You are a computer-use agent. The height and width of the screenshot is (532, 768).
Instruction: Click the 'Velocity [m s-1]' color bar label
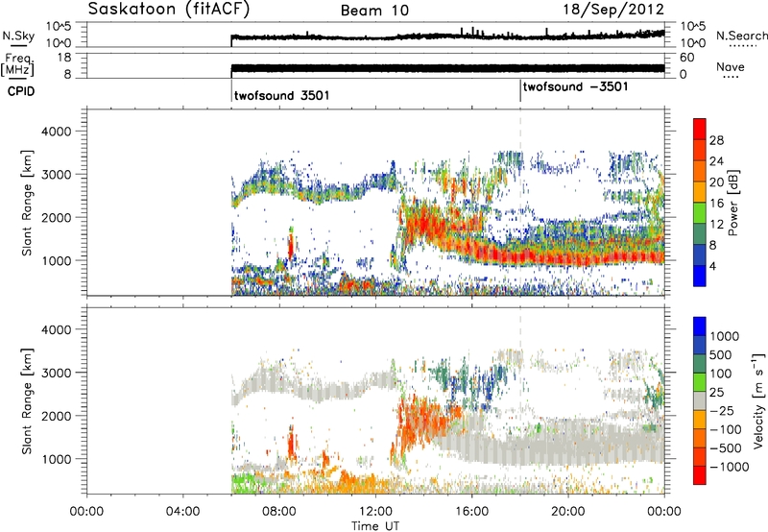click(x=758, y=400)
